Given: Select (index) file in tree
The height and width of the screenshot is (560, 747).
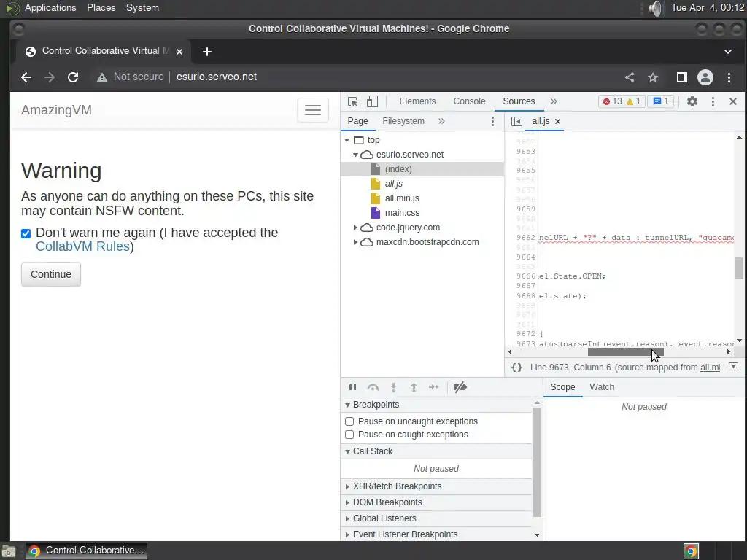Looking at the screenshot, I should [398, 169].
